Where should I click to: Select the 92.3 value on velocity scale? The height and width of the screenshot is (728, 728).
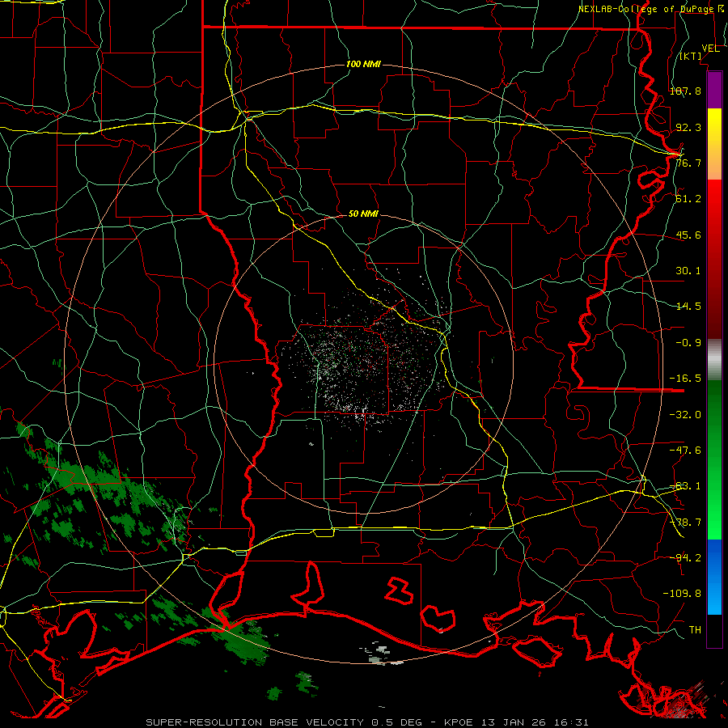pos(688,127)
